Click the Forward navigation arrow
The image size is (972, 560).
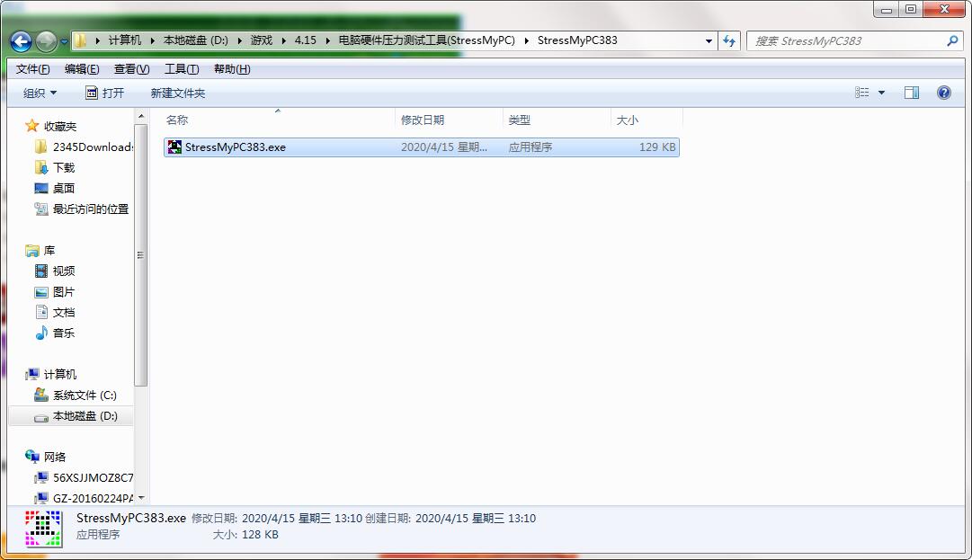click(46, 41)
